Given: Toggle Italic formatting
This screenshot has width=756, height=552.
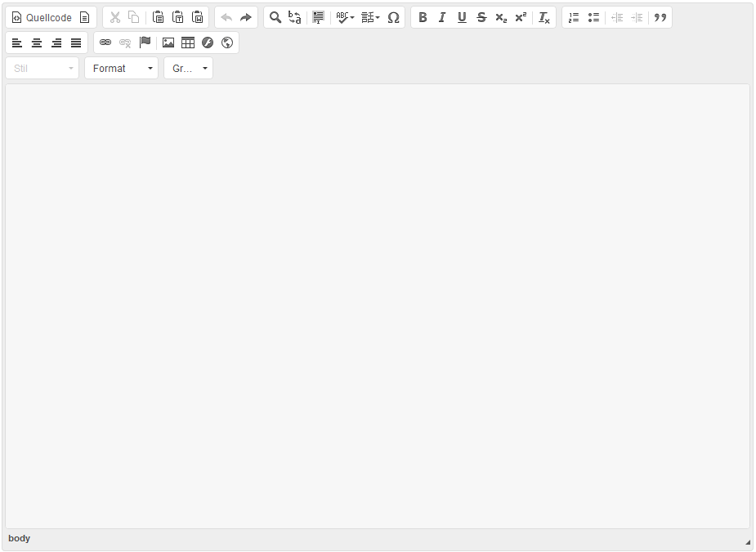Looking at the screenshot, I should [442, 17].
